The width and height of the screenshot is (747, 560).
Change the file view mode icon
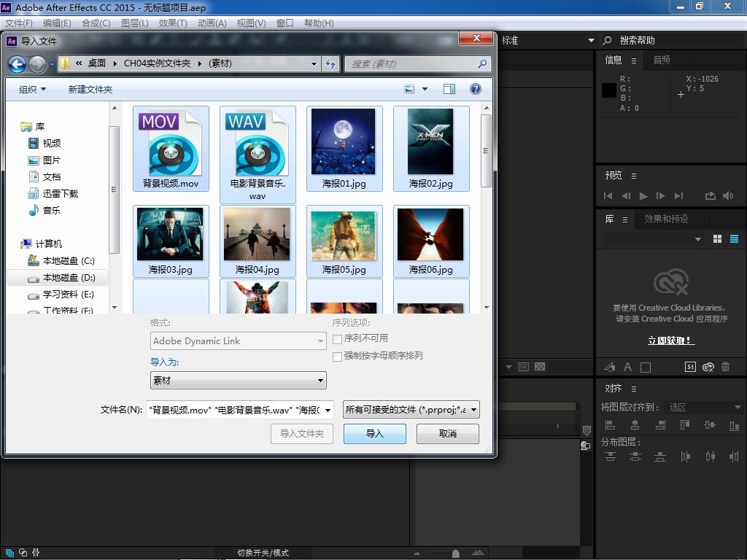[x=409, y=89]
